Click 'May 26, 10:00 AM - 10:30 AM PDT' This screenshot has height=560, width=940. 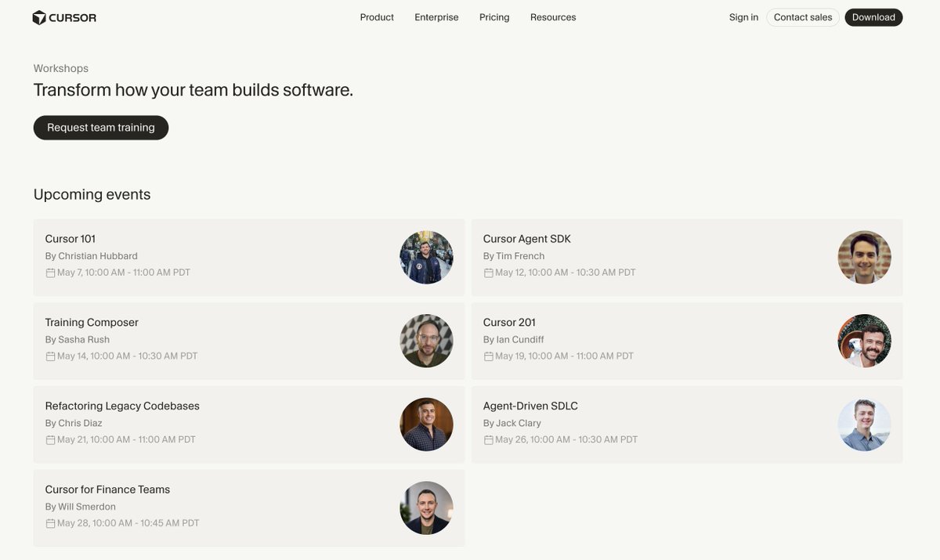[x=566, y=440]
